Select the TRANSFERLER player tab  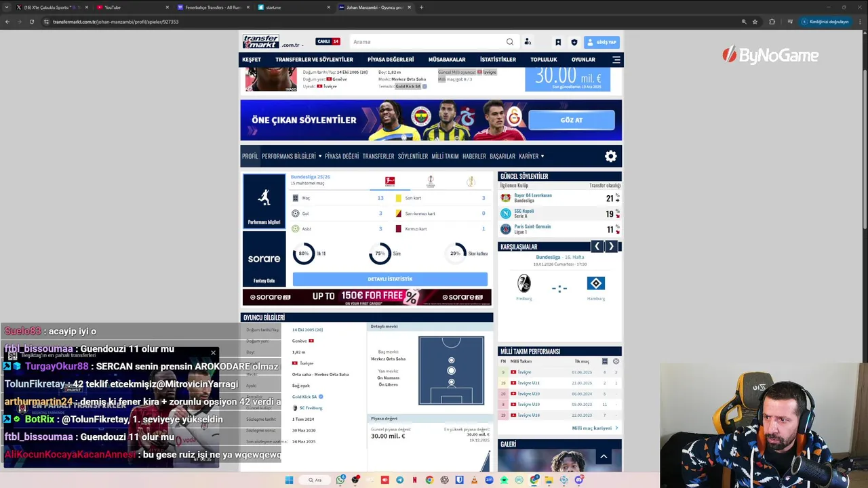tap(378, 156)
